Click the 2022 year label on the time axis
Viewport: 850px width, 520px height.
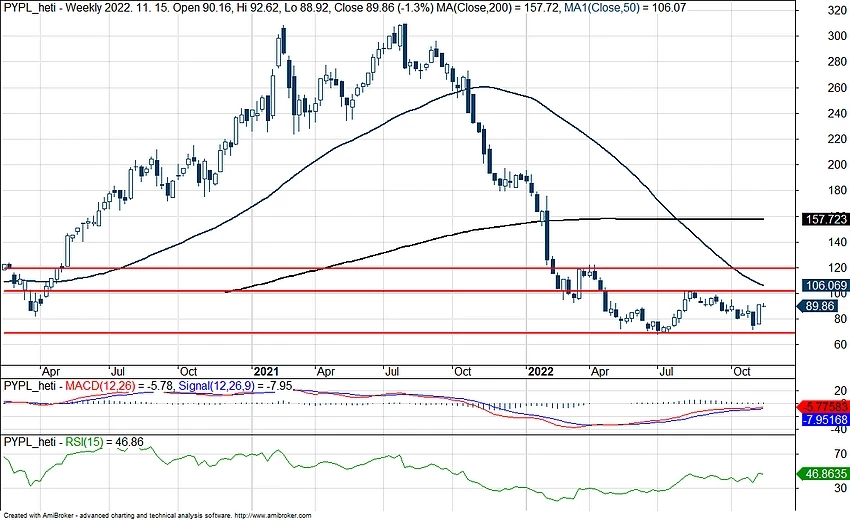click(540, 371)
